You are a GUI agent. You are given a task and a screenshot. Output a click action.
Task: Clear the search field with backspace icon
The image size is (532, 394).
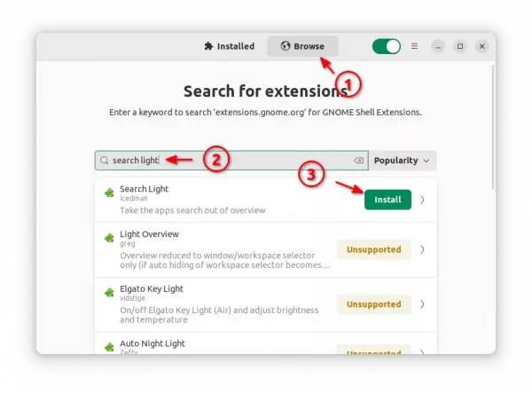[358, 161]
